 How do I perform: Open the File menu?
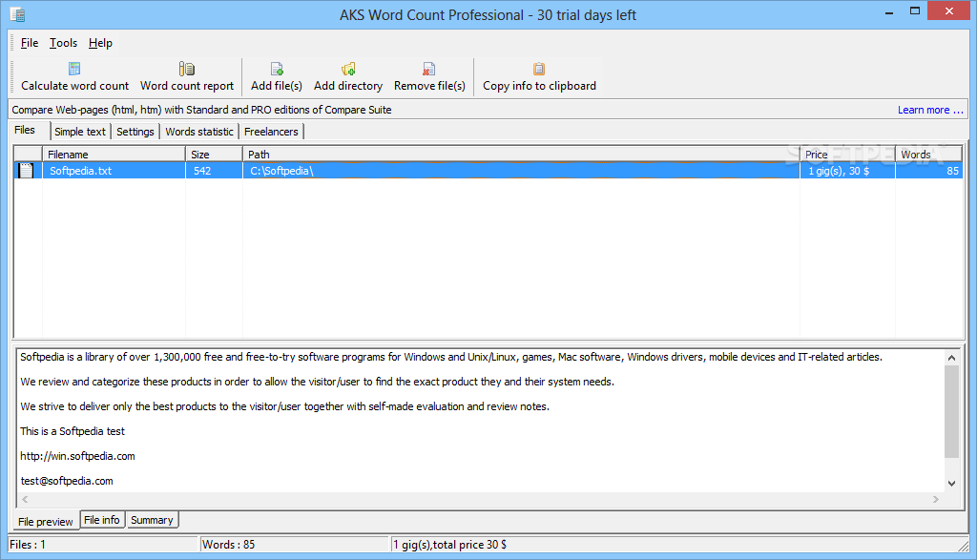click(30, 43)
